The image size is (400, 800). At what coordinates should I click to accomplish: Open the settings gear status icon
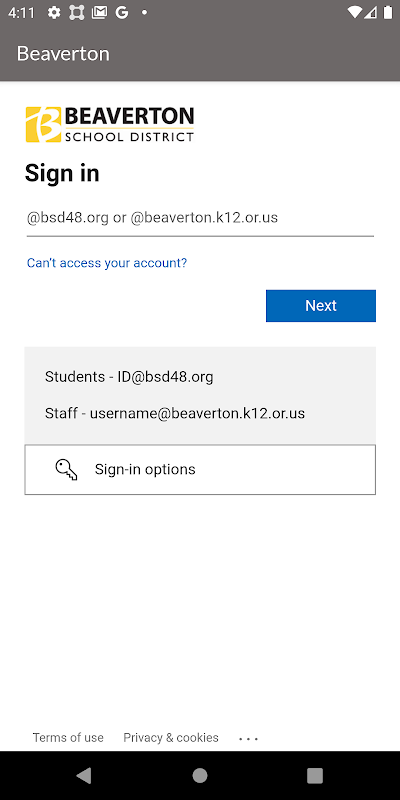54,13
